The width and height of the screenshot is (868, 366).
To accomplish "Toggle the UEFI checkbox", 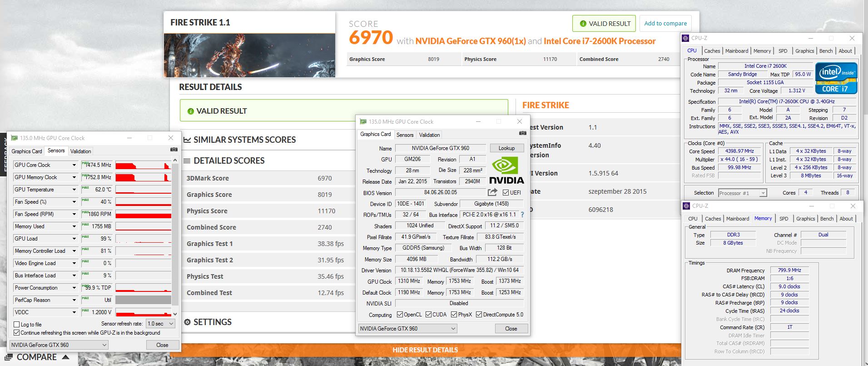I will pyautogui.click(x=506, y=192).
